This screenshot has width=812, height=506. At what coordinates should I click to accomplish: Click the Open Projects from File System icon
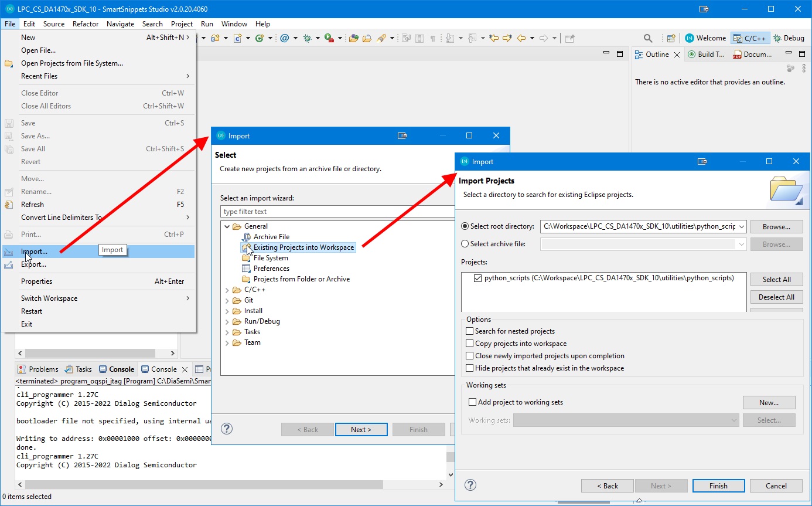pos(9,63)
